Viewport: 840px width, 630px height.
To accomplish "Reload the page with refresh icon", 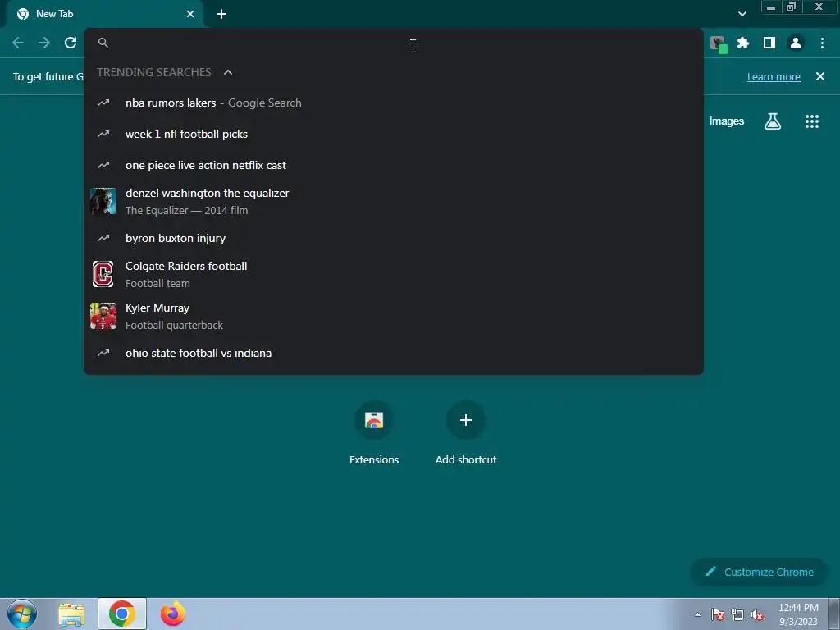I will tap(71, 43).
